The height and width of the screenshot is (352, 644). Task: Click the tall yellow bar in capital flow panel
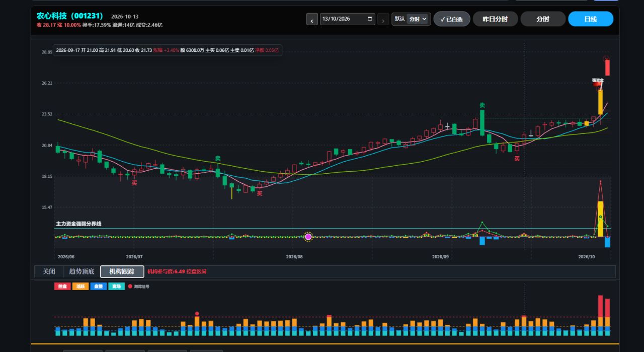(x=600, y=219)
